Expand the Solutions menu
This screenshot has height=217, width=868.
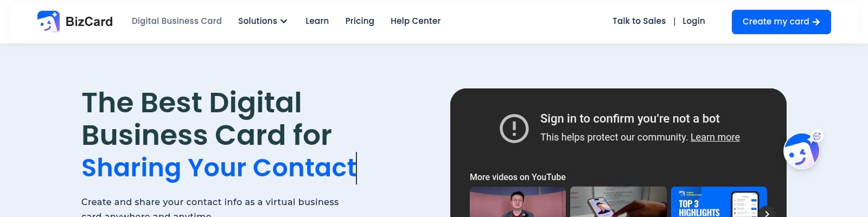tap(258, 21)
